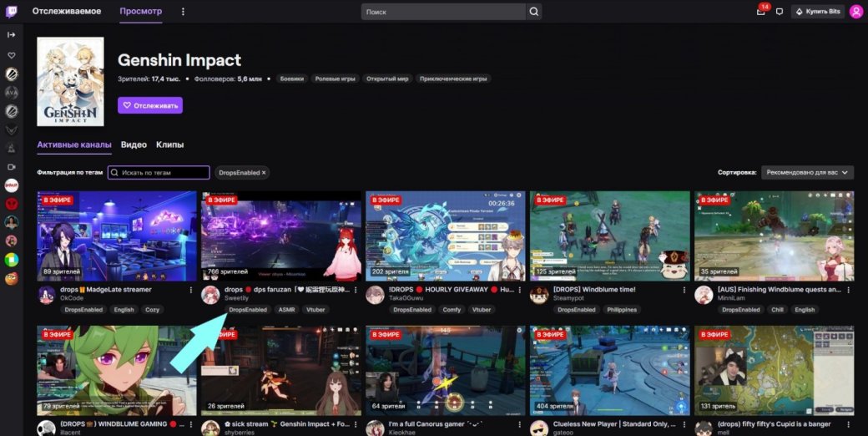Open the user profile avatar menu
The width and height of the screenshot is (868, 436).
tap(855, 12)
